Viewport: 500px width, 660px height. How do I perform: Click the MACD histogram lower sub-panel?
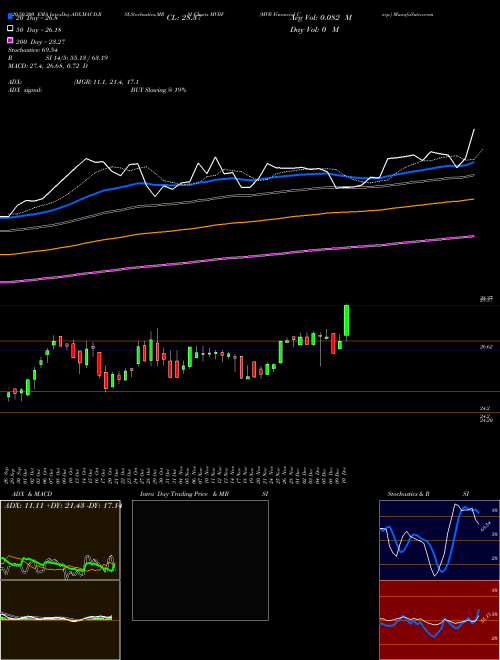point(60,620)
